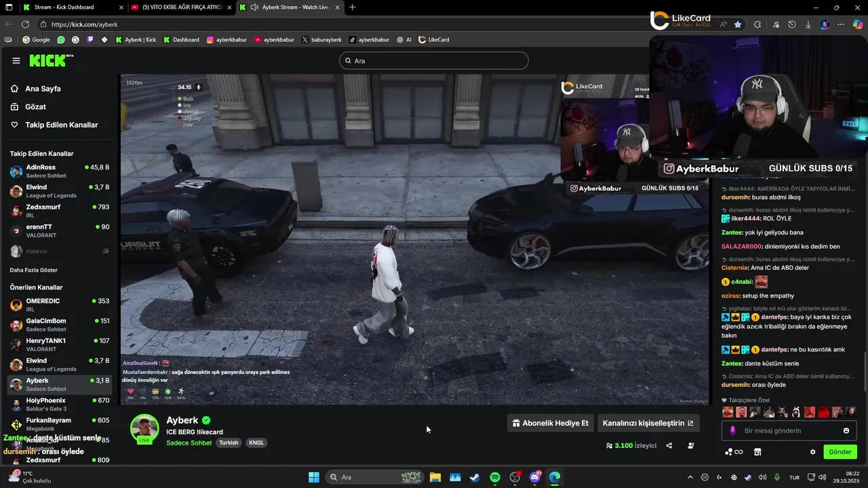Viewport: 868px width, 488px height.
Task: Open HolyPhoenix Baldur's Gate 3 channel
Action: pyautogui.click(x=60, y=404)
